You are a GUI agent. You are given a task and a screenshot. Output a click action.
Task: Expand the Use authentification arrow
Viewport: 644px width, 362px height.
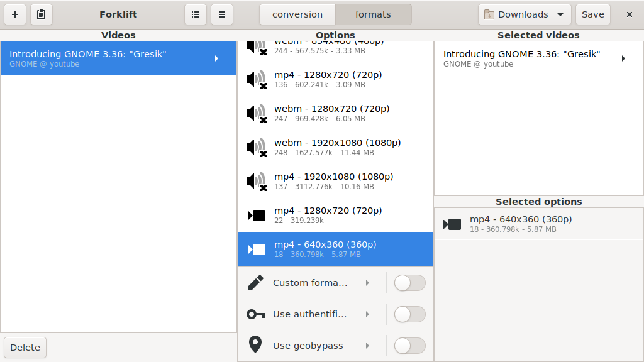(367, 314)
